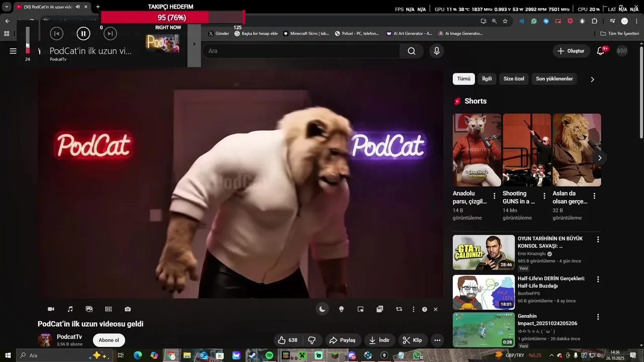
Task: Open the Windows Start menu
Action: click(8, 355)
